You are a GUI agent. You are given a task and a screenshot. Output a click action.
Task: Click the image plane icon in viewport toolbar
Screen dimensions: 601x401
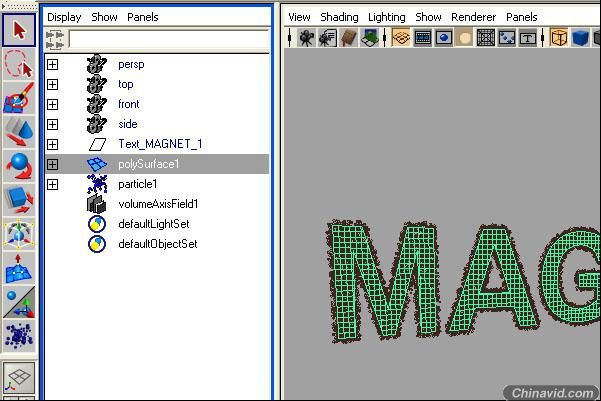click(x=369, y=38)
